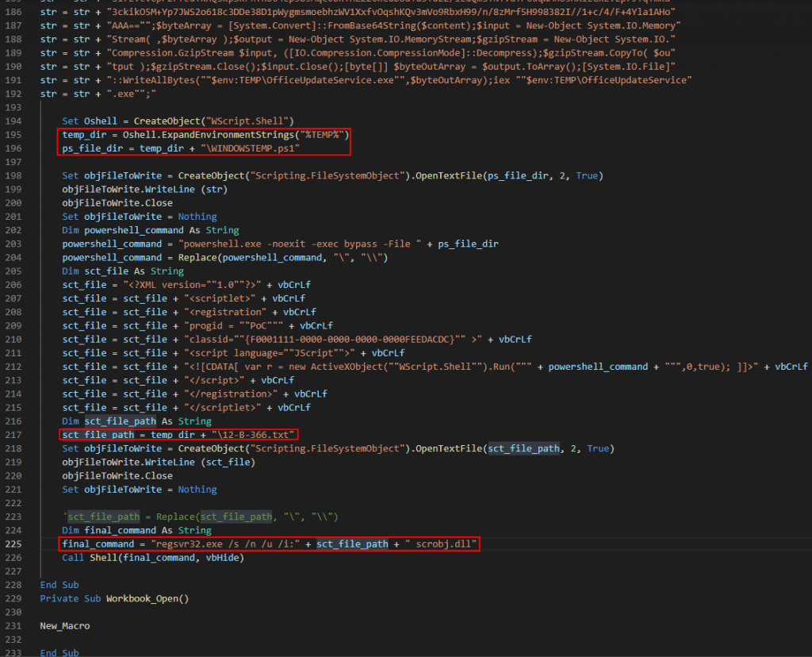
Task: Click line number 232 in the gutter
Action: [x=13, y=640]
